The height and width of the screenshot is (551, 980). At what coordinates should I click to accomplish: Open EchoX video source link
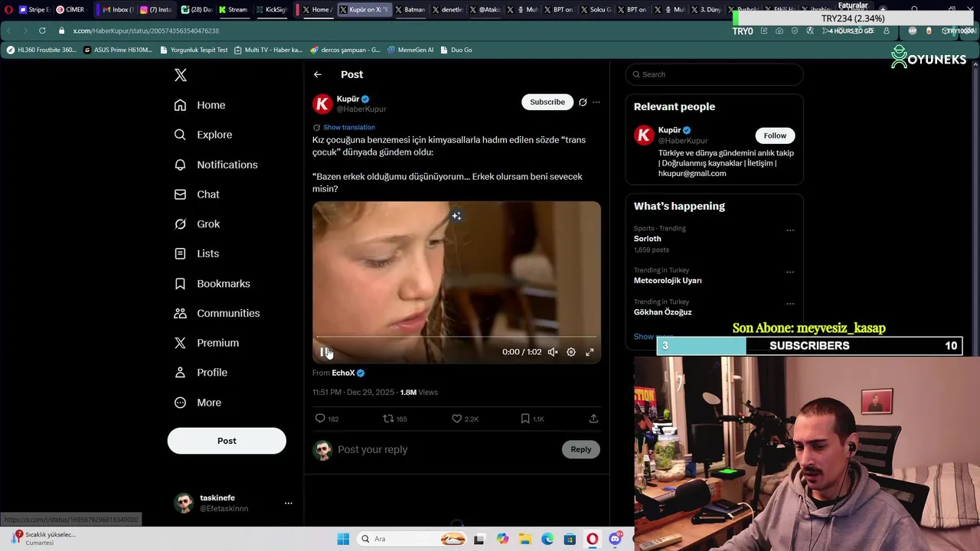tap(343, 373)
